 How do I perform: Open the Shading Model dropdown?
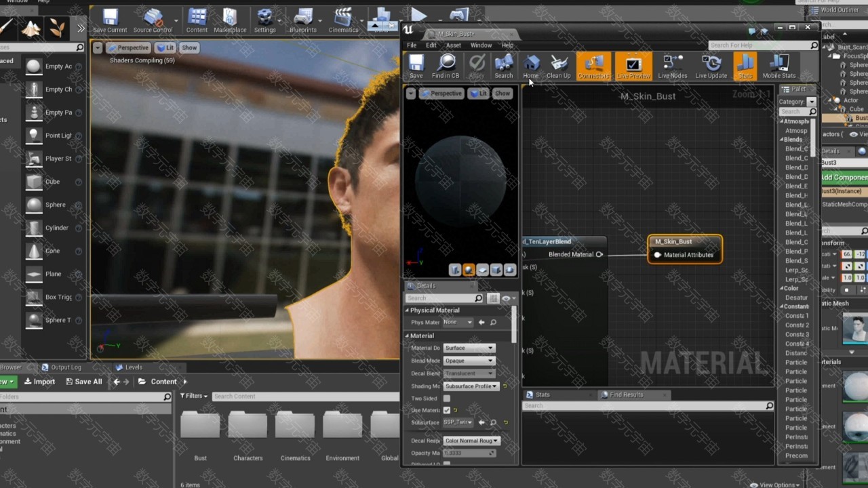471,386
